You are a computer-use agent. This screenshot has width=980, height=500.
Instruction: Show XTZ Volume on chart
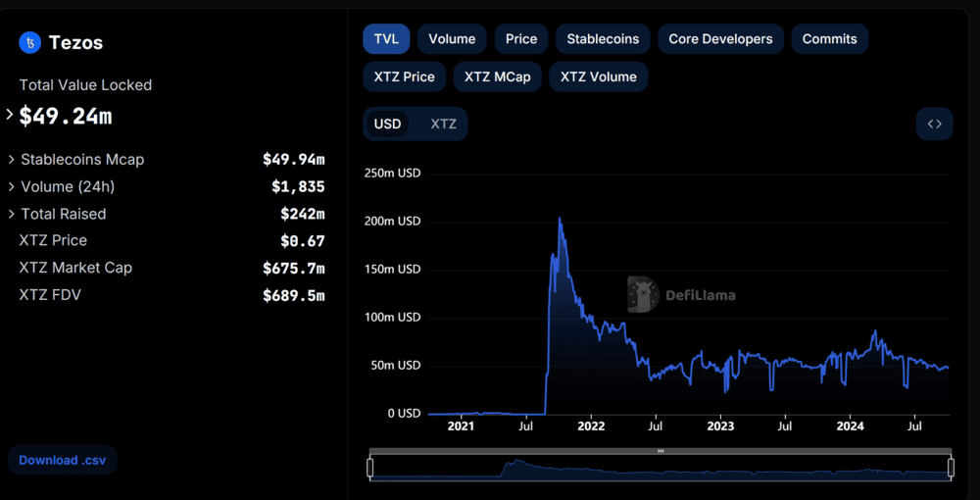(598, 76)
